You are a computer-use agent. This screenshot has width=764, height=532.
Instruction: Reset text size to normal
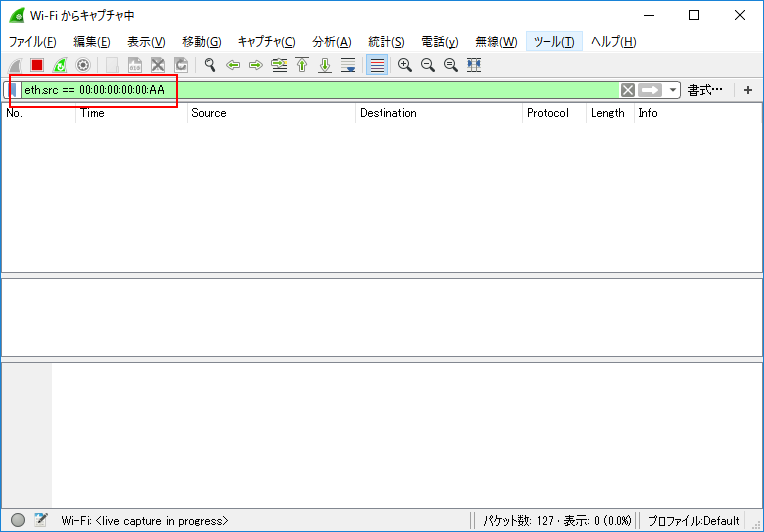point(451,65)
